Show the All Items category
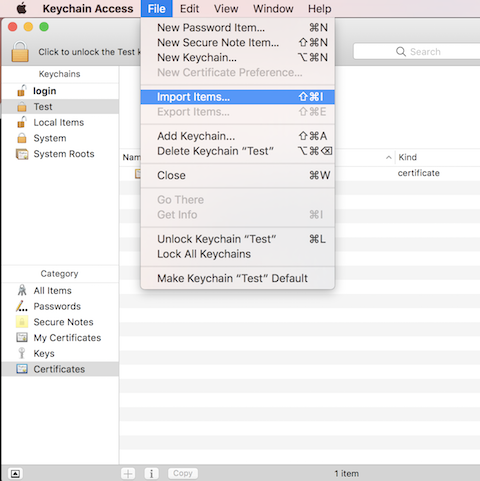Image resolution: width=480 pixels, height=481 pixels. click(60, 290)
